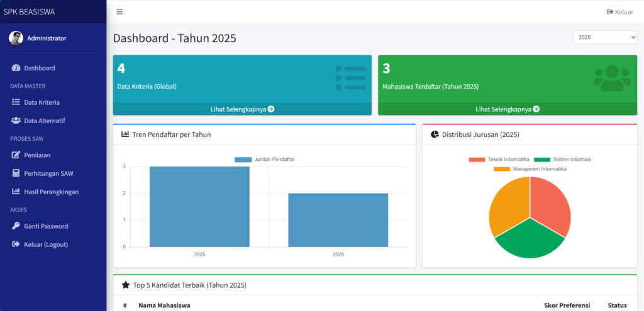Image resolution: width=644 pixels, height=311 pixels.
Task: Click the Perhitungan SAW calculator icon
Action: click(16, 173)
